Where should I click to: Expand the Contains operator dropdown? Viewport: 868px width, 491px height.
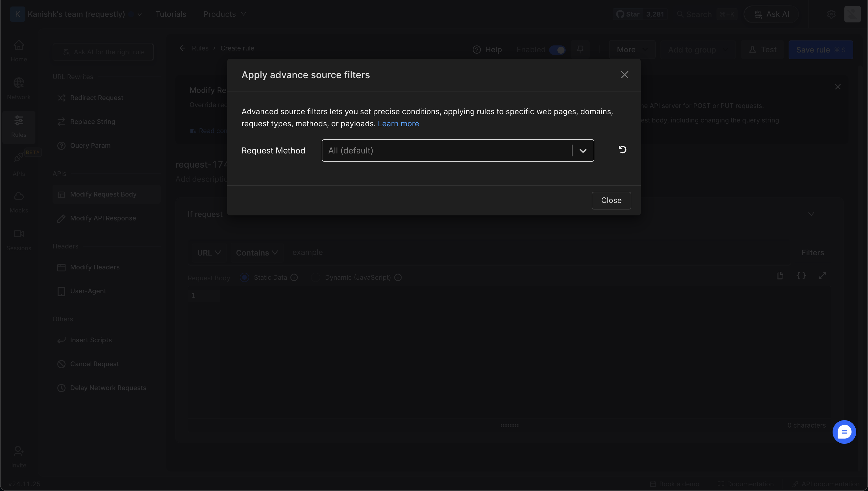257,253
